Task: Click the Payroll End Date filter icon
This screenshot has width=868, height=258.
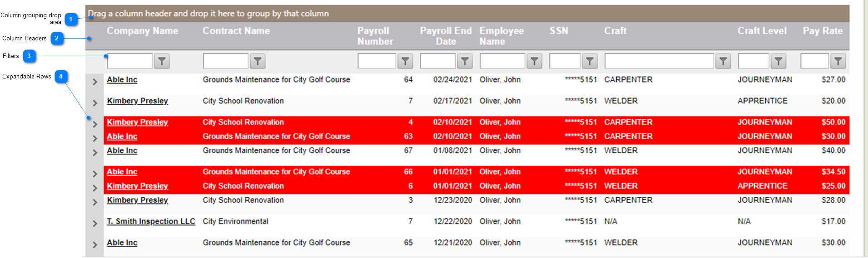Action: click(x=465, y=61)
